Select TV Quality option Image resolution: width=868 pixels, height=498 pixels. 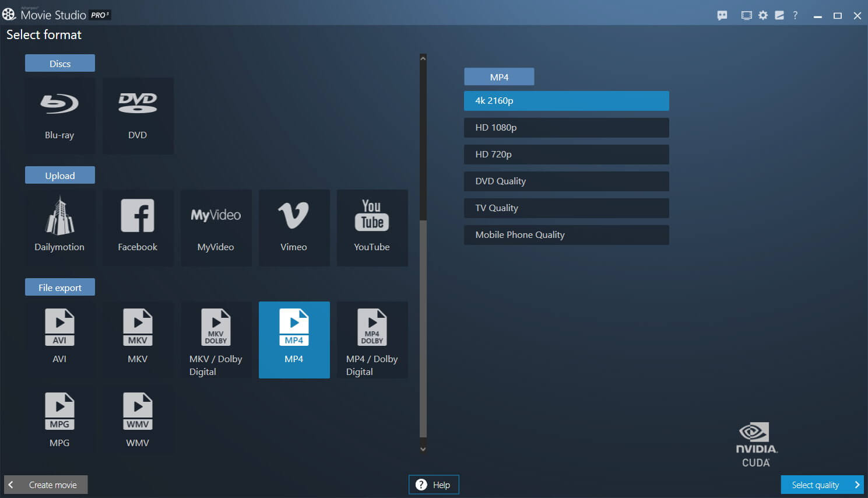[x=566, y=208]
